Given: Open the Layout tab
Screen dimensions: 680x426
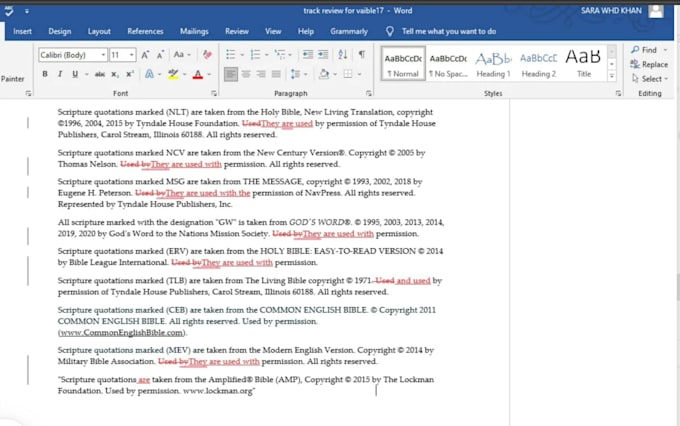Looking at the screenshot, I should point(99,31).
